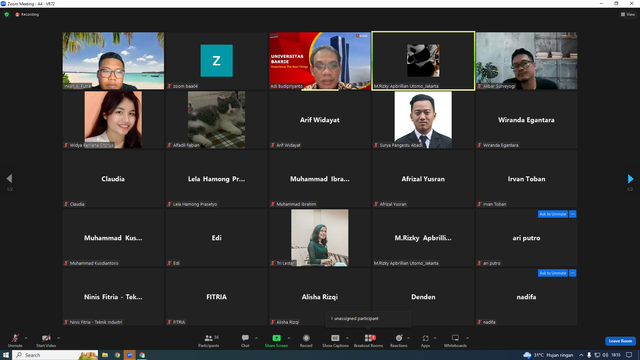Select M.Rizky Apbrillian active speaker tile
This screenshot has width=640, height=360.
[x=423, y=61]
